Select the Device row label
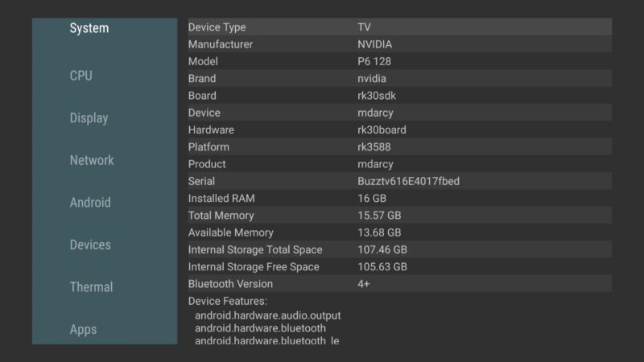644x362 pixels. click(204, 113)
